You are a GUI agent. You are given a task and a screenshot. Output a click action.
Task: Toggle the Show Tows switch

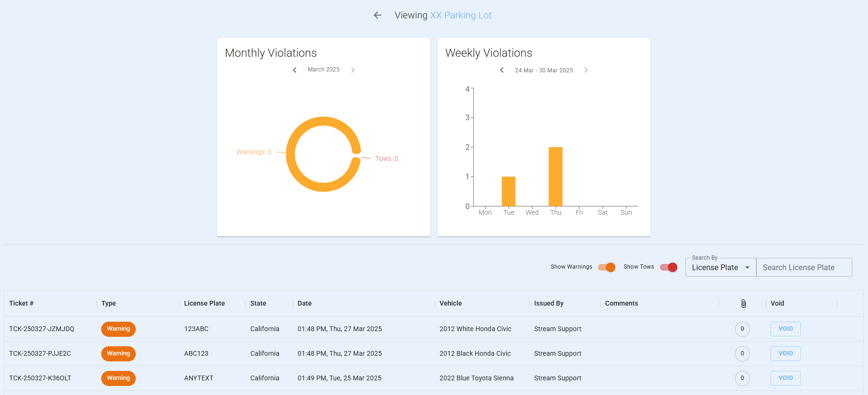(668, 267)
